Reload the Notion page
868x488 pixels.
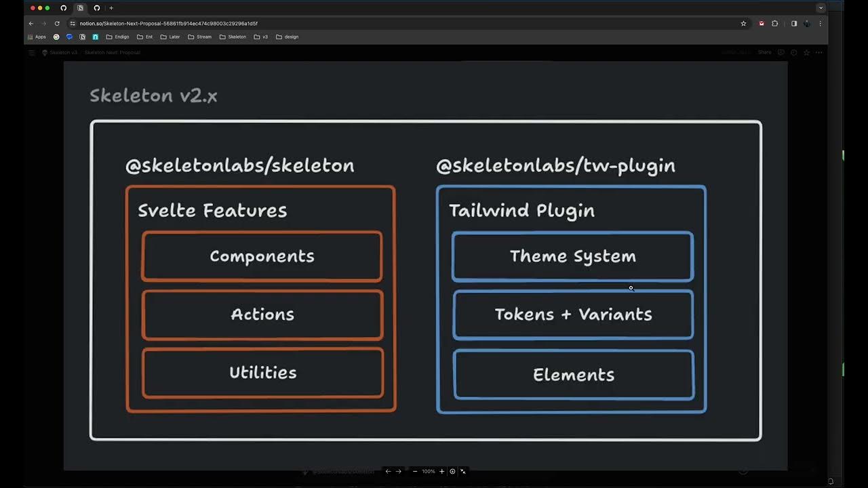click(57, 23)
